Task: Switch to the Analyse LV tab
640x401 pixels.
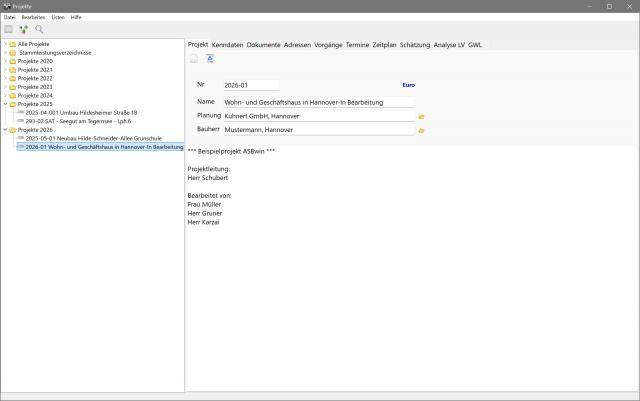Action: [x=449, y=45]
